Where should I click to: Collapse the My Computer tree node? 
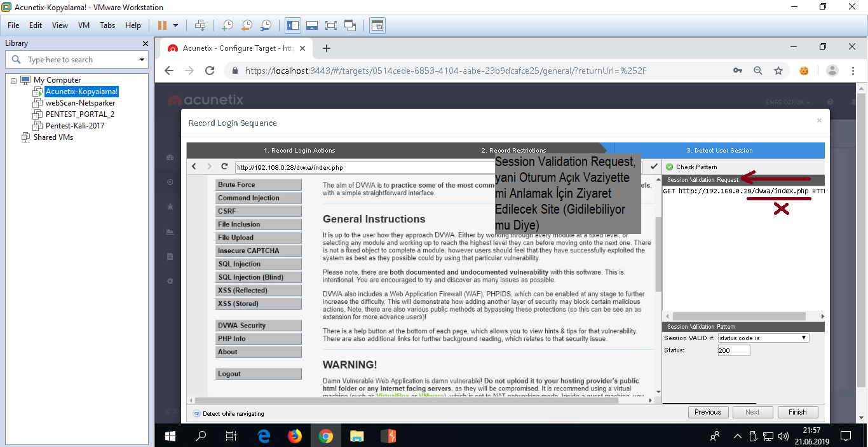14,80
